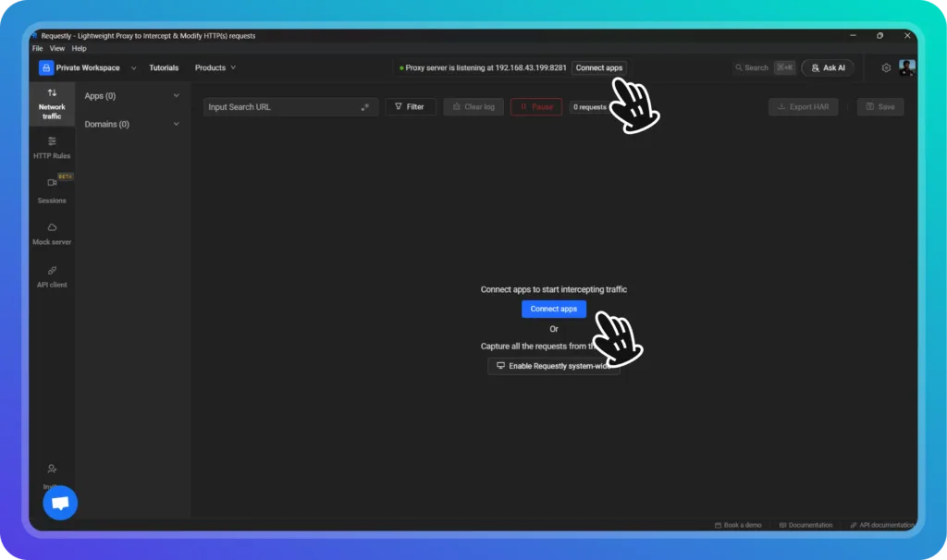Image resolution: width=947 pixels, height=560 pixels.
Task: Open the Invite people icon
Action: (x=52, y=469)
